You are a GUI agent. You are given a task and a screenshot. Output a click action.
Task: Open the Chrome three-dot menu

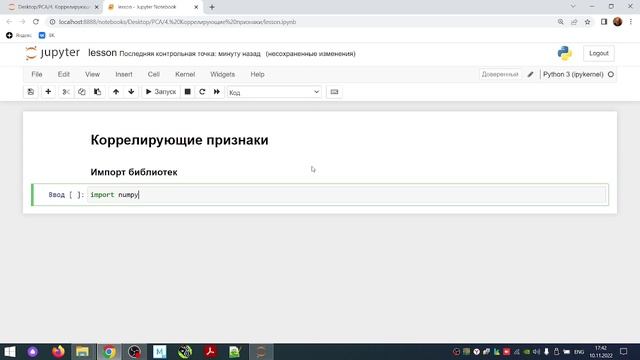coord(631,22)
